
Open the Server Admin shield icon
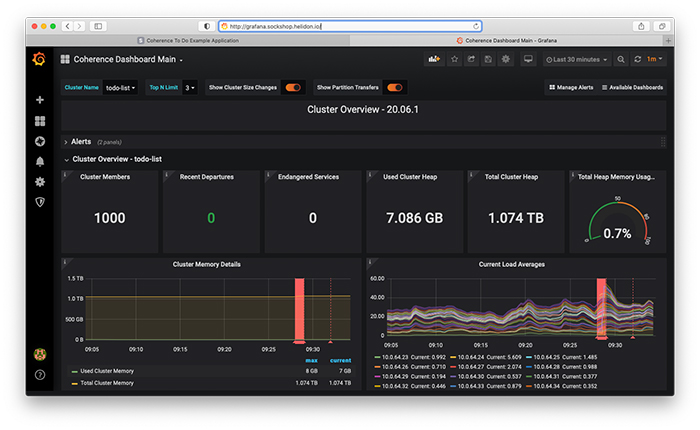40,202
